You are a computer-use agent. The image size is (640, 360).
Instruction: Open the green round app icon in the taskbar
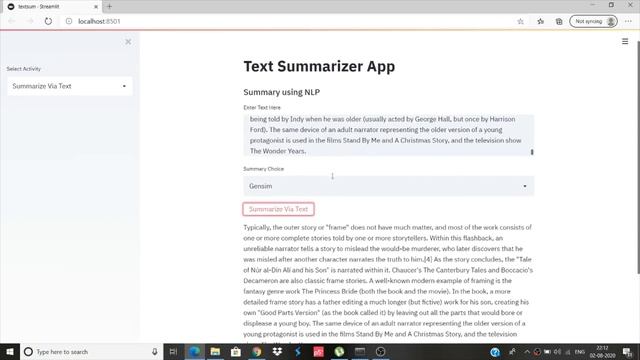pyautogui.click(x=339, y=352)
